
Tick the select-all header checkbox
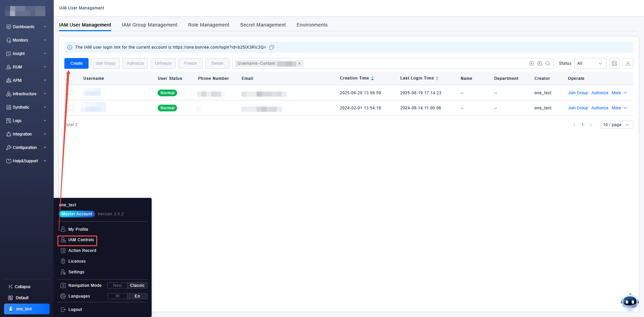(x=71, y=78)
